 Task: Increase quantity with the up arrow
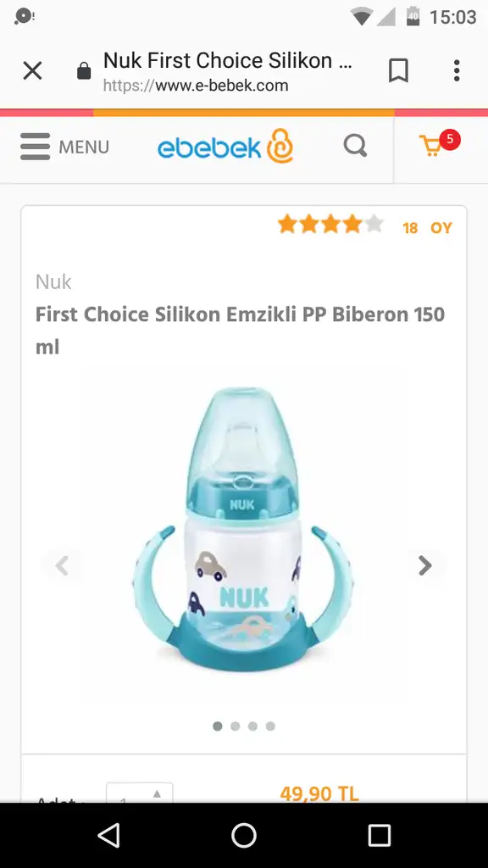157,793
